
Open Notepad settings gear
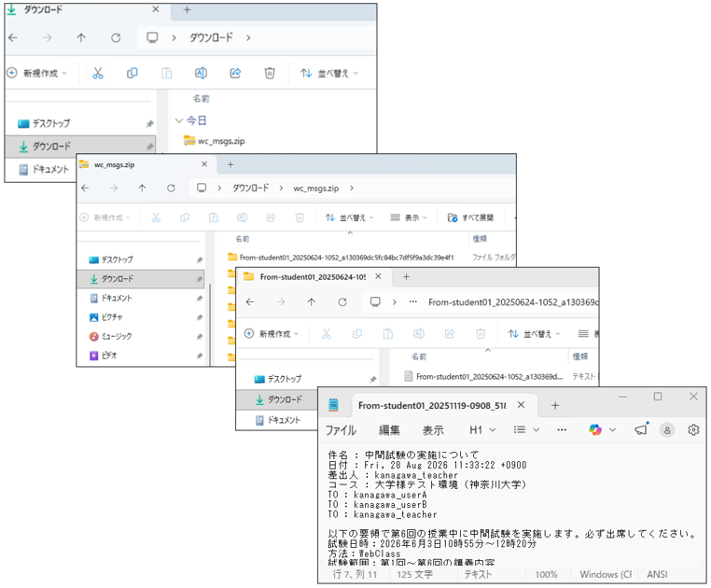[x=693, y=429]
